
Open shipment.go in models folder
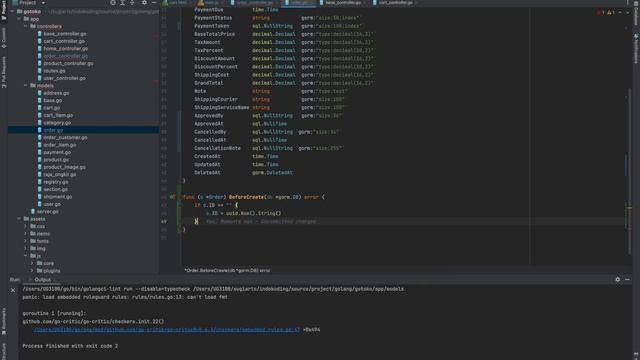[58, 196]
